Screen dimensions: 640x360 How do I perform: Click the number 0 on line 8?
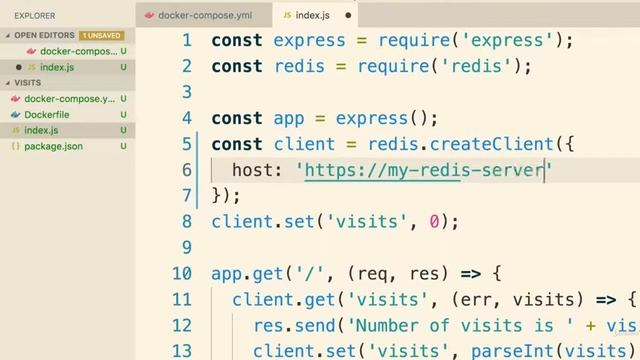[x=434, y=222]
